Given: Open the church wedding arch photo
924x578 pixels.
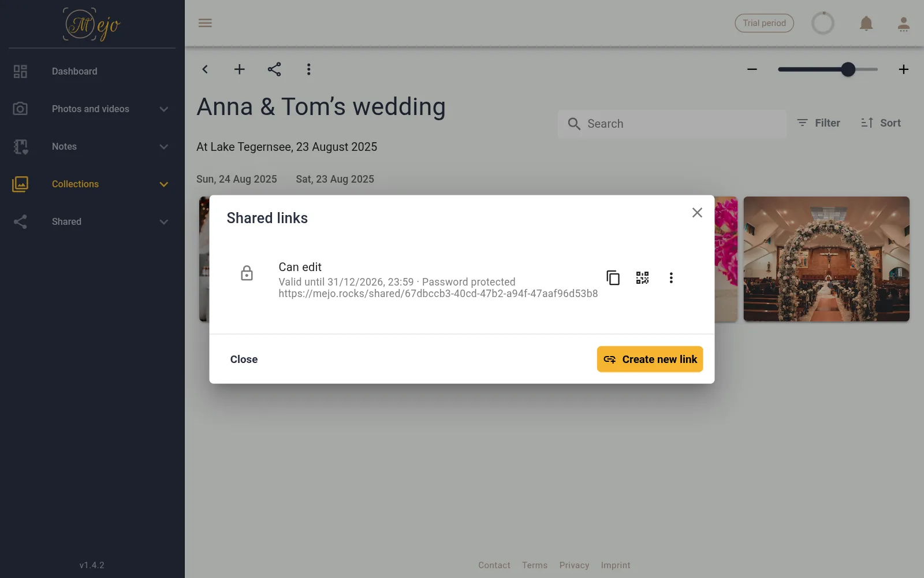Looking at the screenshot, I should (826, 259).
